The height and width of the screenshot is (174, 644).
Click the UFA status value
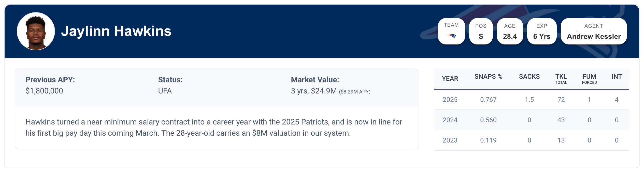click(165, 91)
